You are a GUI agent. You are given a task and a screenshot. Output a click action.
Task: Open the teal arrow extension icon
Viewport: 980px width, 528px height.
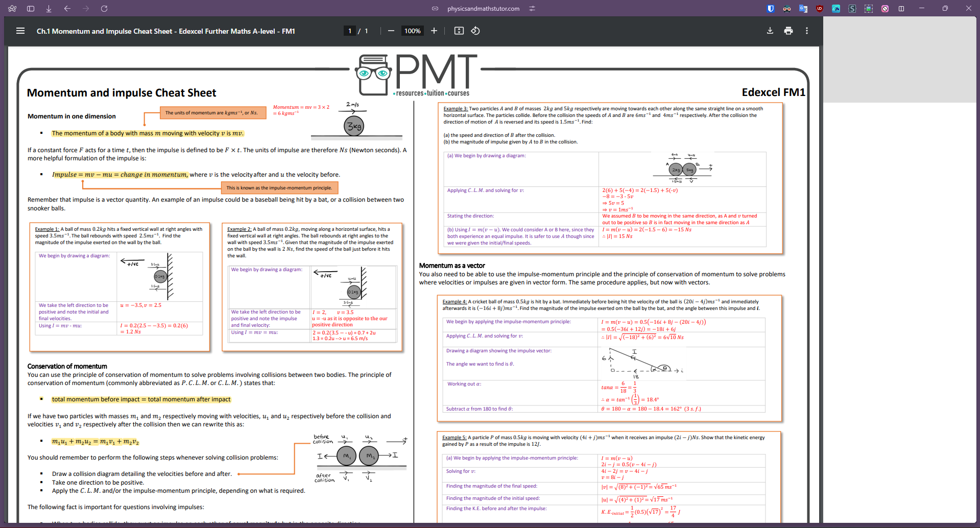(x=836, y=9)
